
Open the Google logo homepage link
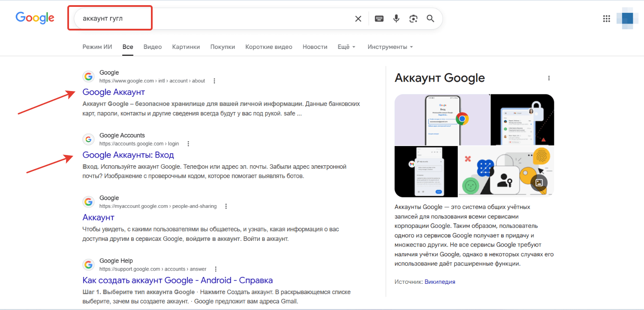pos(35,18)
